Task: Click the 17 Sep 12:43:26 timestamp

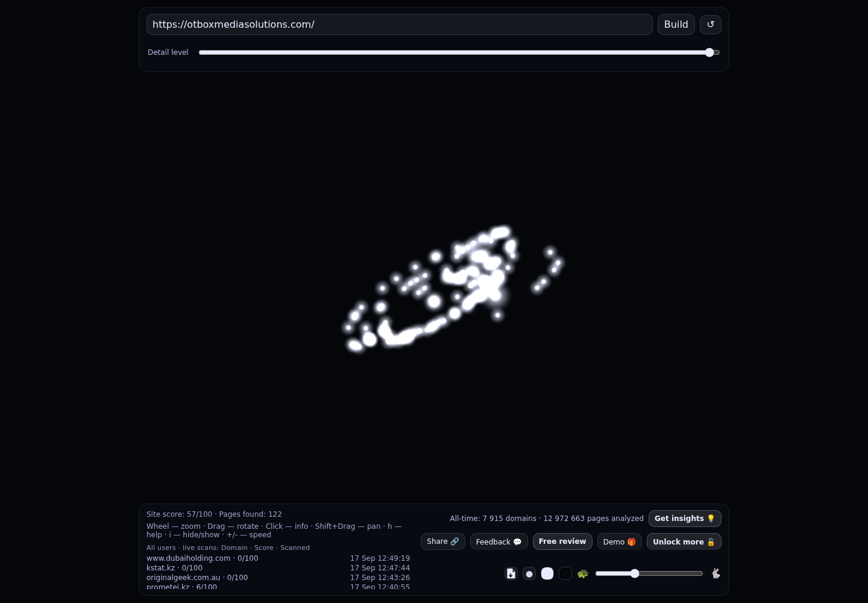Action: click(380, 578)
